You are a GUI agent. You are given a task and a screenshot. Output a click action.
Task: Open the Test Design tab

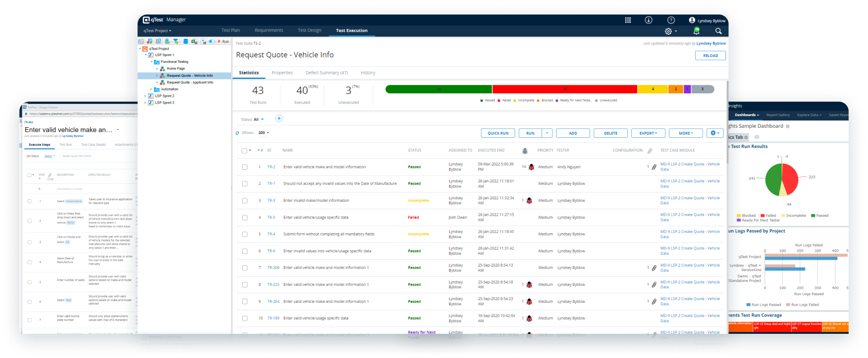[x=310, y=30]
